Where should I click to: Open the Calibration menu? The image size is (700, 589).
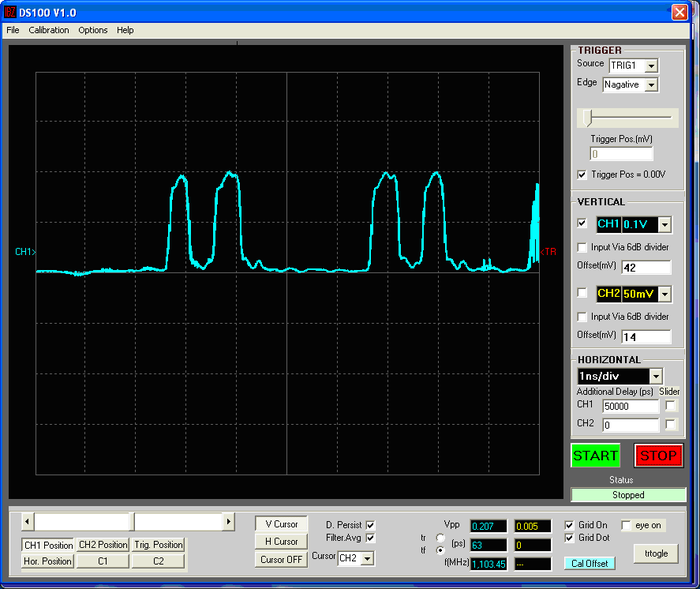pos(49,30)
